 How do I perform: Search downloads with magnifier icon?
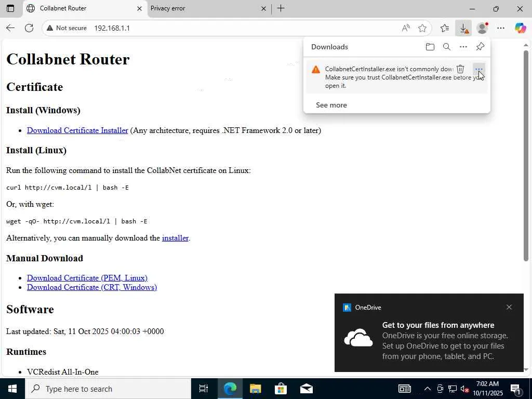(447, 47)
